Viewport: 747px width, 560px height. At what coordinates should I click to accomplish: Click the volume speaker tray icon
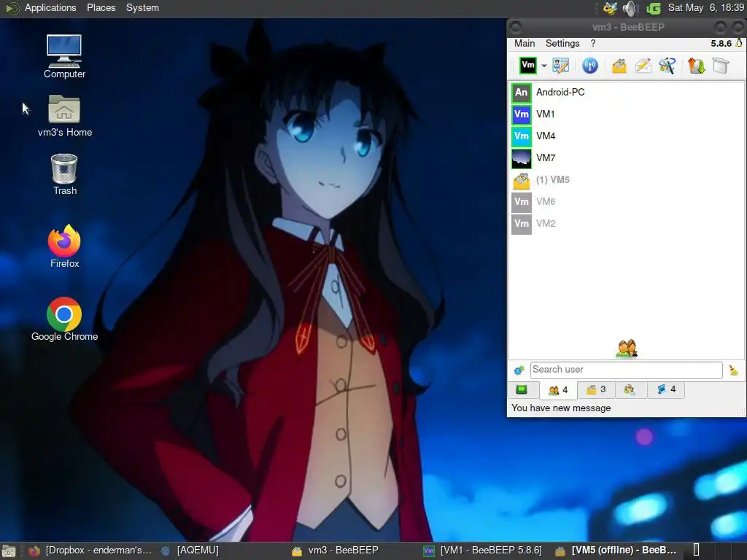630,8
